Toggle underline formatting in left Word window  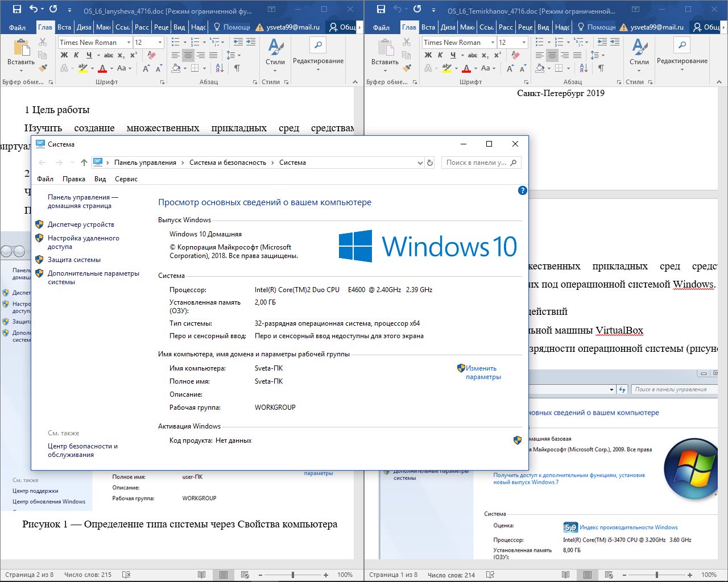pyautogui.click(x=89, y=55)
